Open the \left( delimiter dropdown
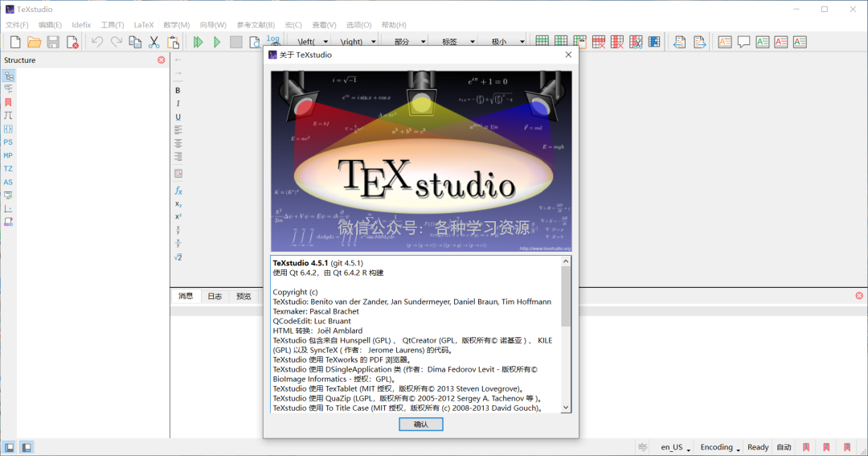The height and width of the screenshot is (456, 868). (325, 42)
